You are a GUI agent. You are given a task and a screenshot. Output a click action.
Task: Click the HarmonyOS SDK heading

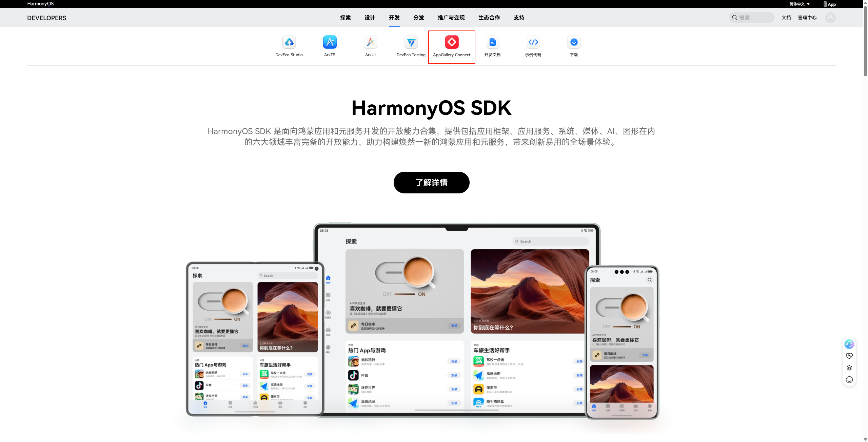(x=431, y=108)
